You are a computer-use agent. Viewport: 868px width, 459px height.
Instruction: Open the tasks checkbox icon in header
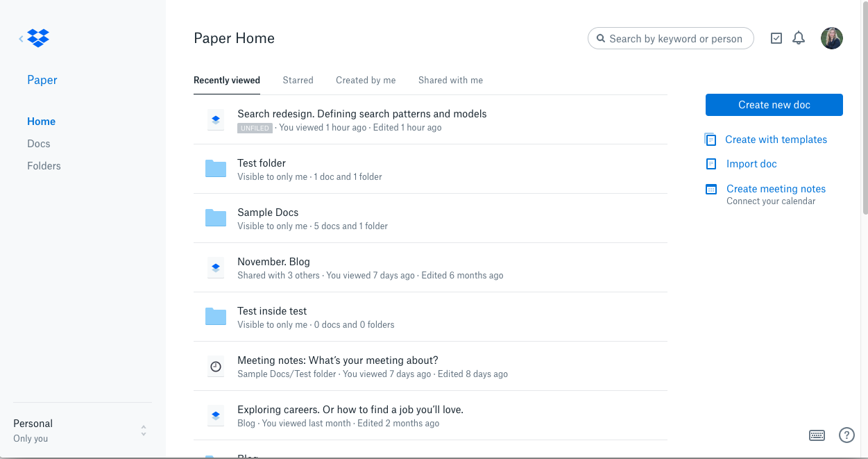(776, 38)
